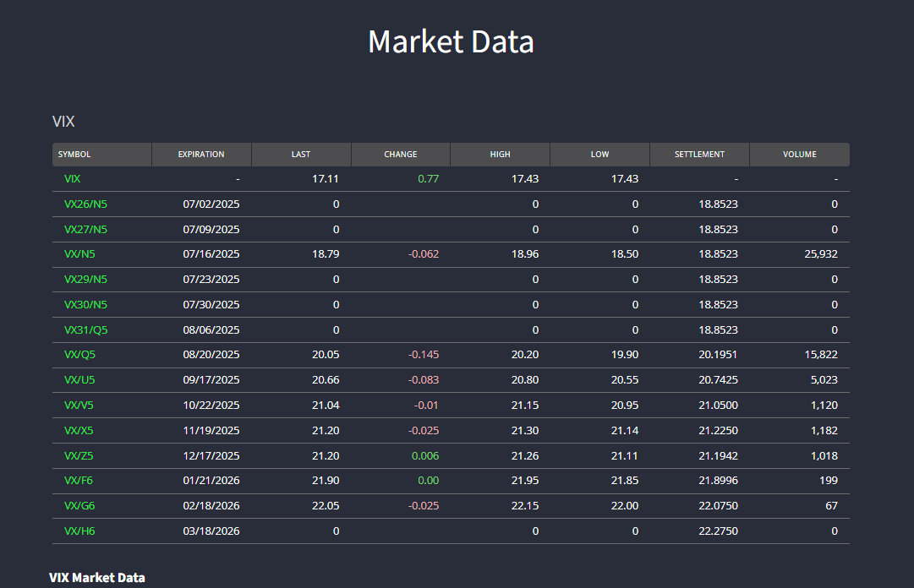Click the change value -0.145
The width and height of the screenshot is (914, 588).
click(424, 355)
